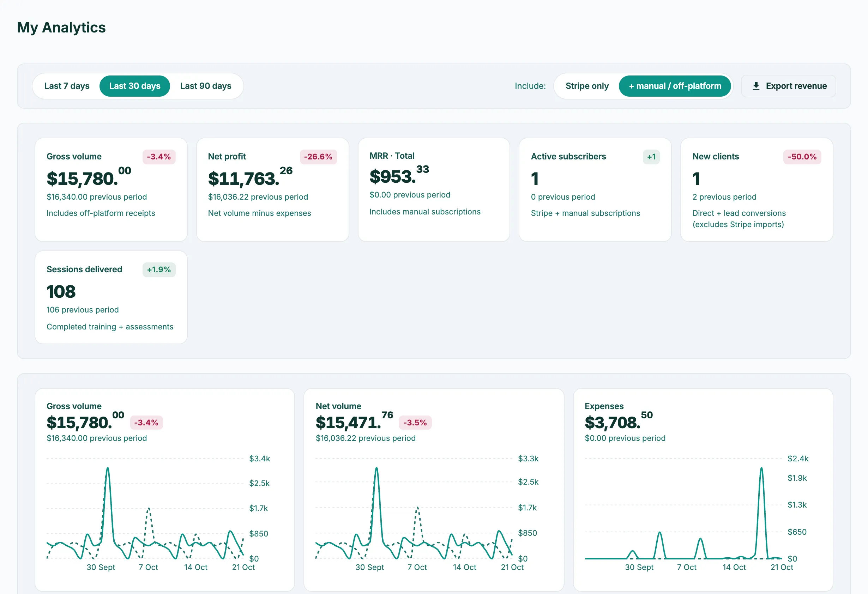Click the $953.33 MRR total value

[x=399, y=175]
